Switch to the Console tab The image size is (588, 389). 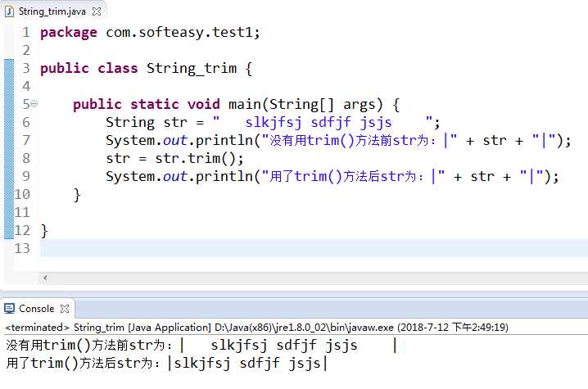click(36, 309)
